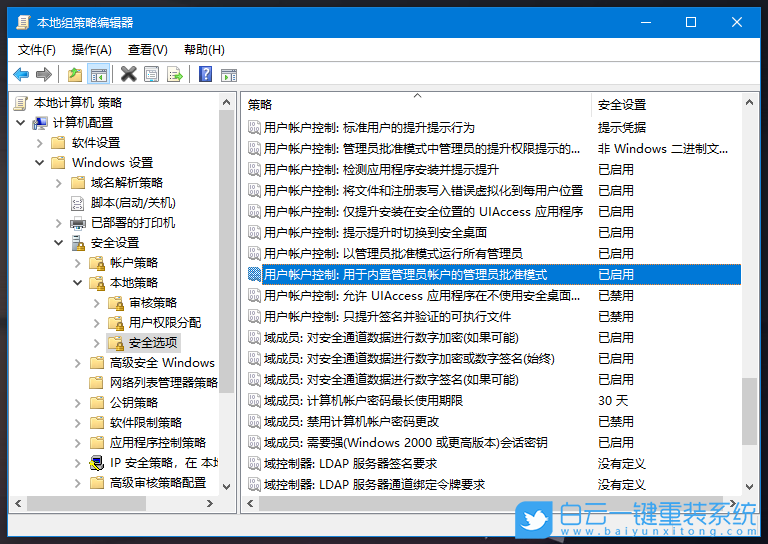Expand the 帐户策略 node
This screenshot has width=768, height=544.
click(78, 263)
